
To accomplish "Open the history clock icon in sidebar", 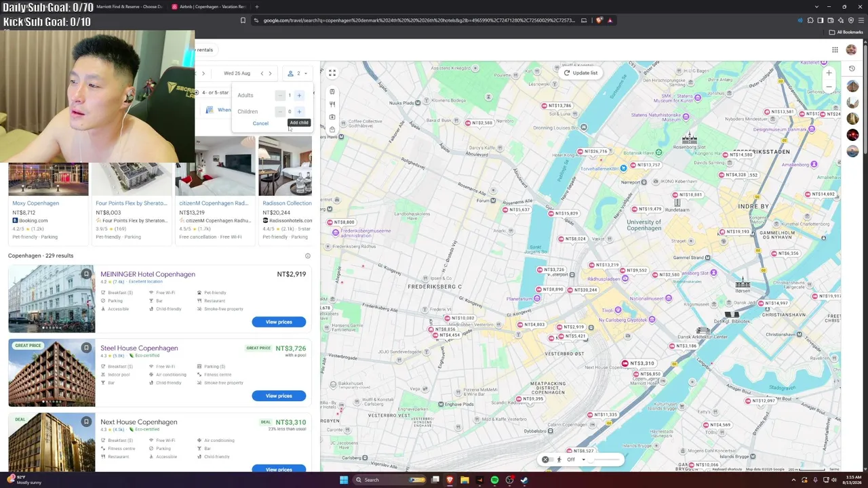I will point(852,68).
